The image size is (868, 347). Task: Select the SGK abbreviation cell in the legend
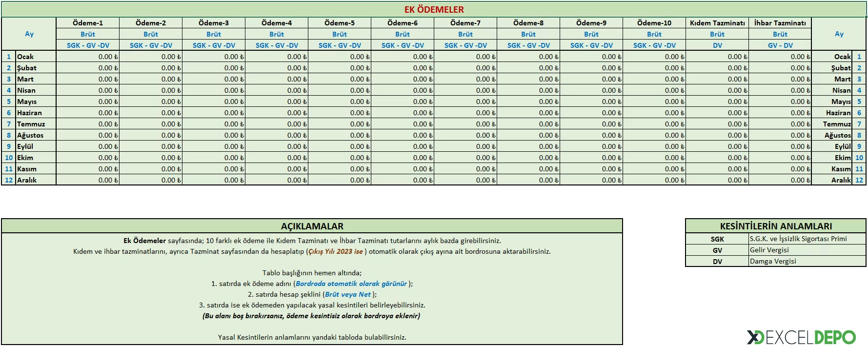[x=717, y=239]
